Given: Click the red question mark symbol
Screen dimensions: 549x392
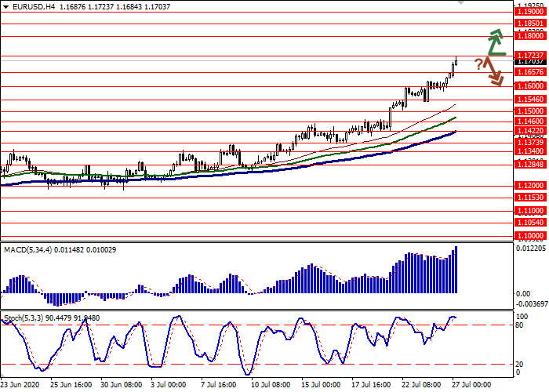Looking at the screenshot, I should pos(478,64).
